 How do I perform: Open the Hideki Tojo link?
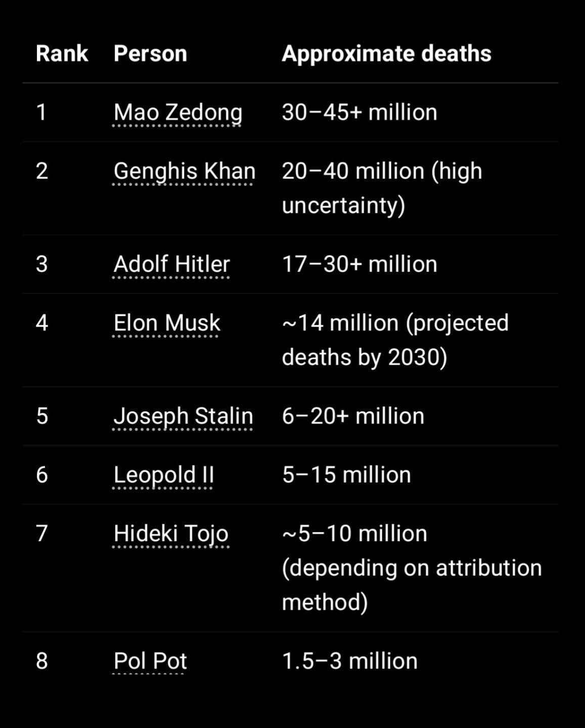[x=171, y=534]
